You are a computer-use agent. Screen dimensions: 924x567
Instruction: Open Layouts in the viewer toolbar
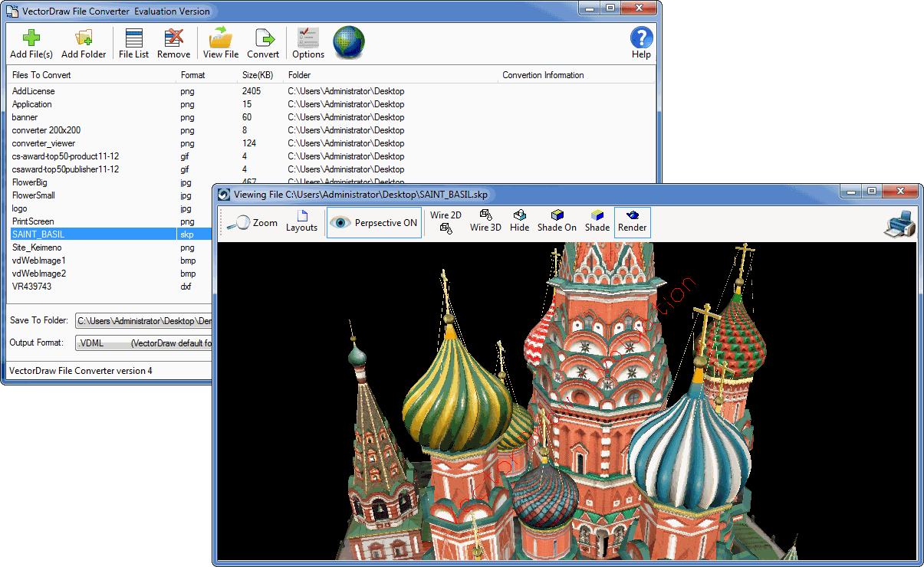click(301, 221)
